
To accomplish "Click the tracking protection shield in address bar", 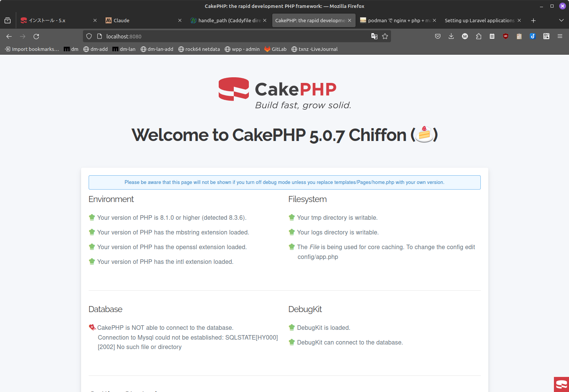I will pyautogui.click(x=89, y=36).
